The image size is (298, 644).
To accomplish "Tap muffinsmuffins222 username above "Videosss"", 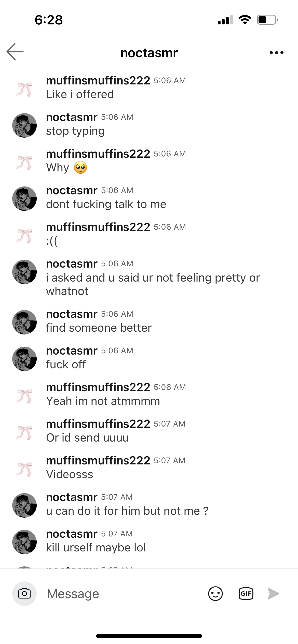I will [98, 461].
